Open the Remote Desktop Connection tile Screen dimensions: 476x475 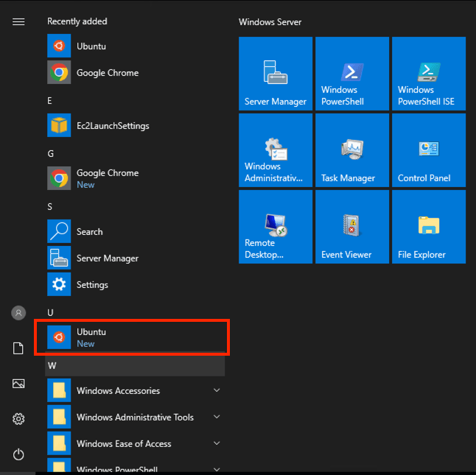276,227
